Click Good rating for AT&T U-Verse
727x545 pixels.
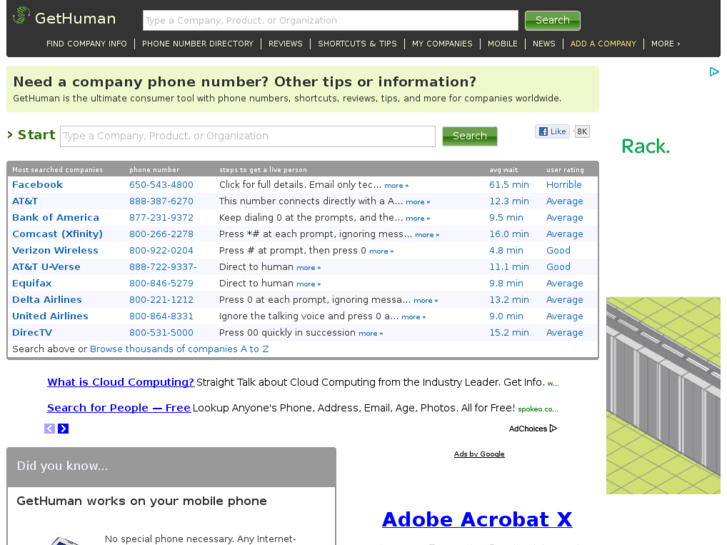point(558,267)
